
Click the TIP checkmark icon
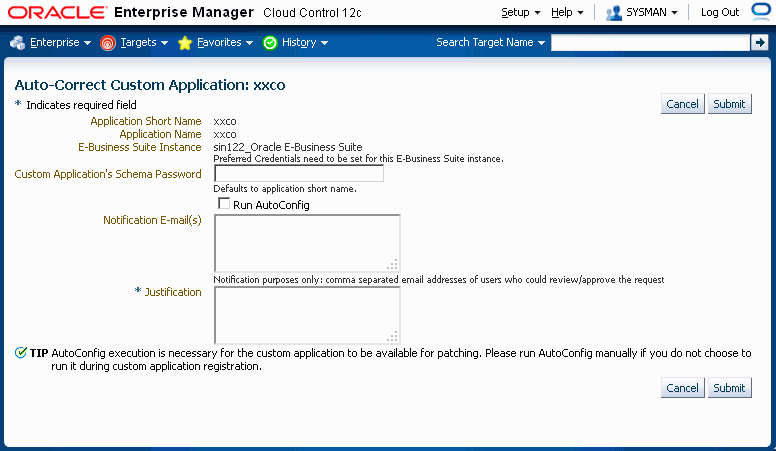click(x=20, y=353)
